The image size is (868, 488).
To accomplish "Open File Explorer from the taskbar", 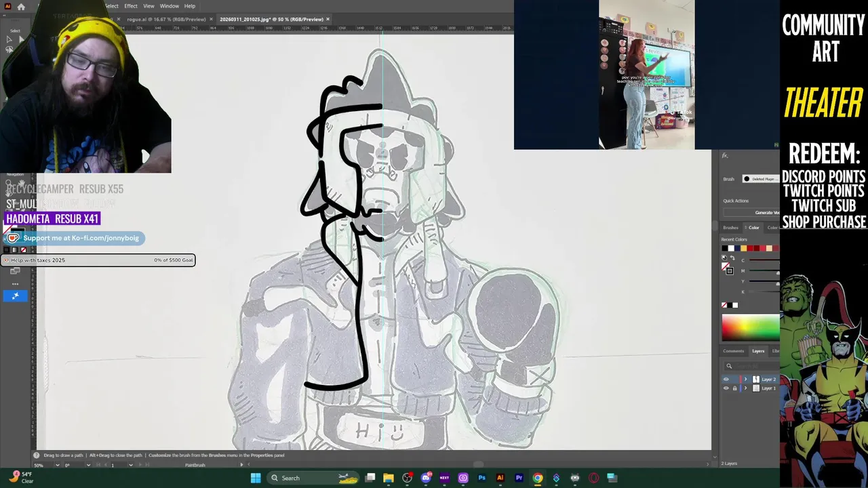I will pos(389,478).
